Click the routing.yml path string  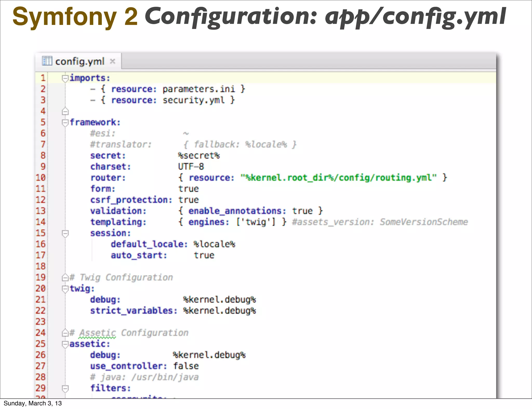coord(338,178)
